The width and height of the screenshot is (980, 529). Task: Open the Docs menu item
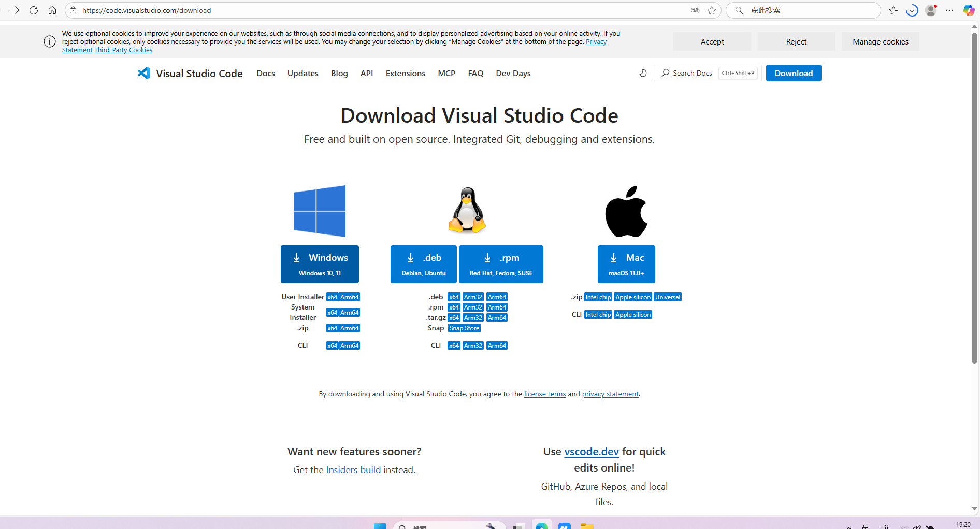(x=266, y=73)
